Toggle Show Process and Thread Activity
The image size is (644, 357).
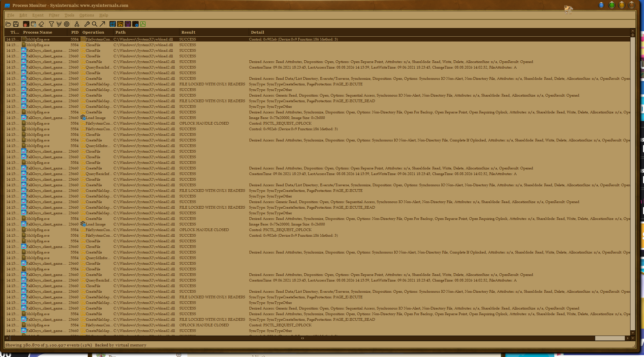135,24
